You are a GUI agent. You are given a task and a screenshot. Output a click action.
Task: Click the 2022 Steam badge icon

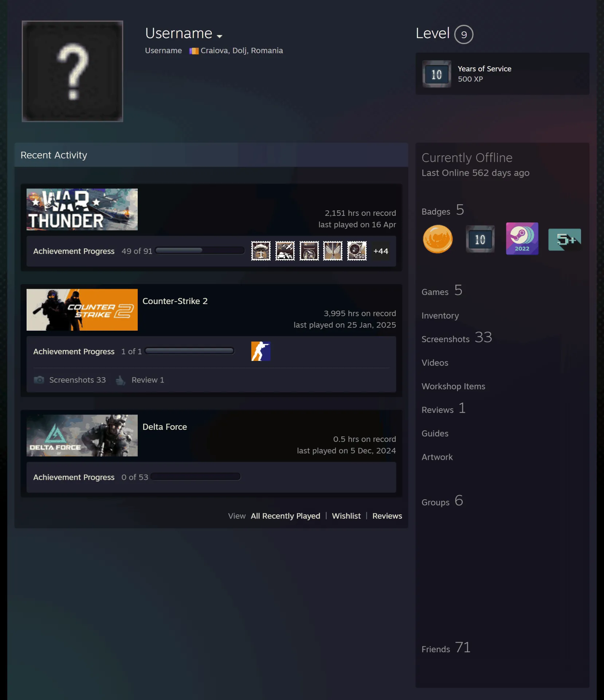[x=522, y=239]
